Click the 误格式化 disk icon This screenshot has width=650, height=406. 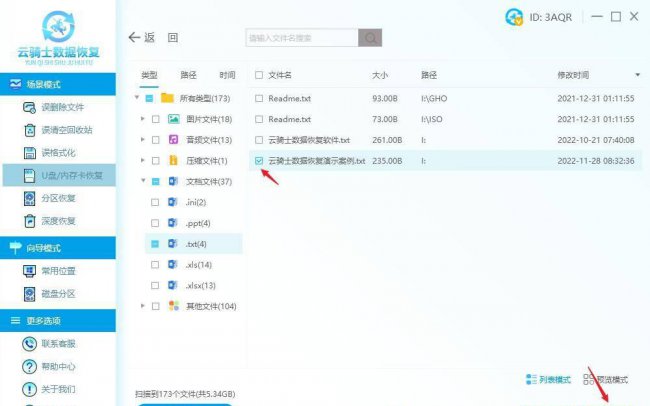[30, 153]
